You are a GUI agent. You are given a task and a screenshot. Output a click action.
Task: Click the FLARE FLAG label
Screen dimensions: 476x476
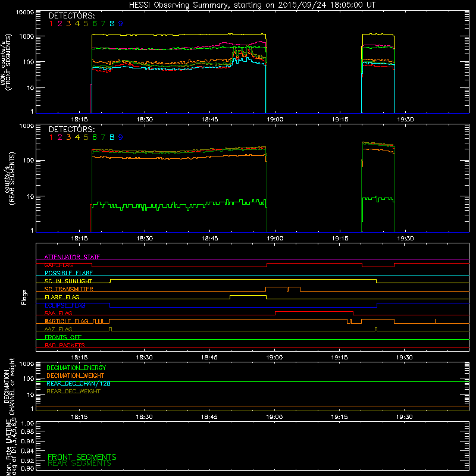point(62,297)
